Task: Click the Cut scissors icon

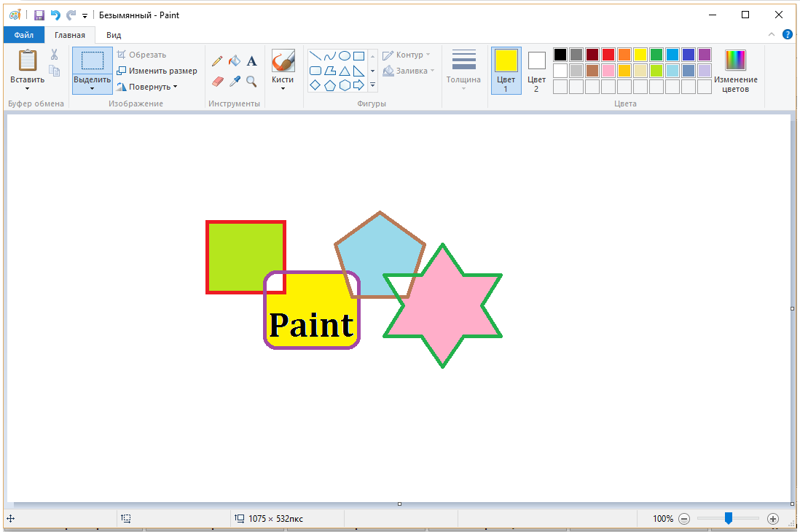Action: coord(54,55)
